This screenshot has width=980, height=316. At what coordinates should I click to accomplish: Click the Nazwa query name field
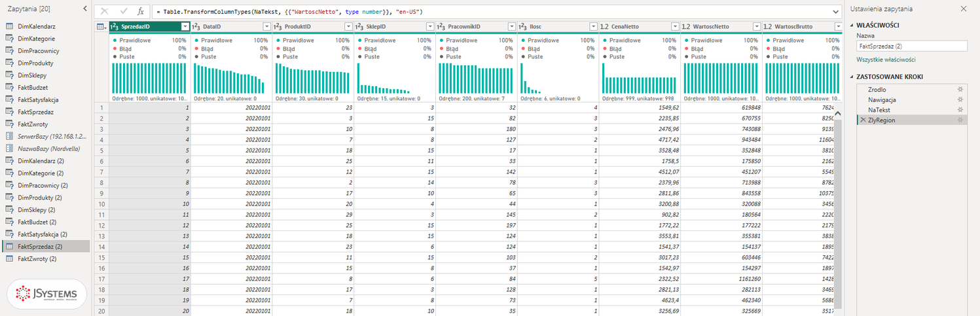[x=911, y=46]
